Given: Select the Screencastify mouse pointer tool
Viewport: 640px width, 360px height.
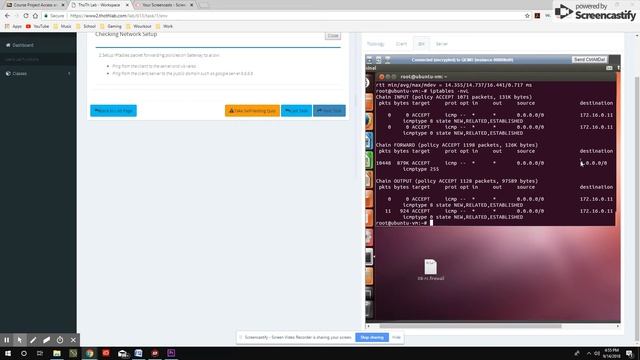Looking at the screenshot, I should pos(20,340).
